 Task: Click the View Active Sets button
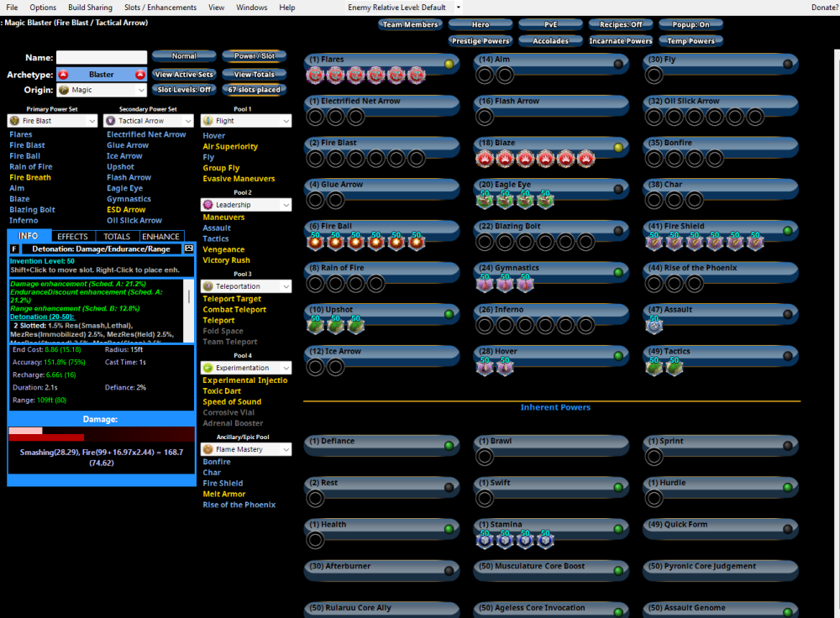pos(184,75)
